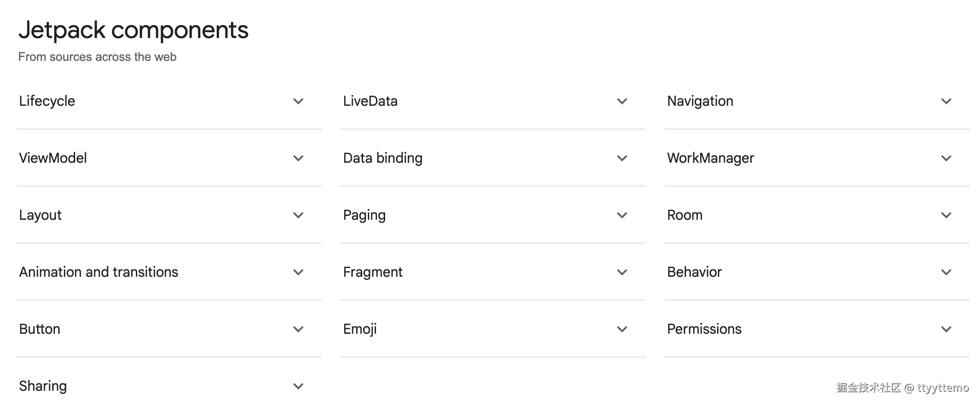Expand the Lifecycle chevron arrow
This screenshot has height=405, width=980.
pos(298,101)
